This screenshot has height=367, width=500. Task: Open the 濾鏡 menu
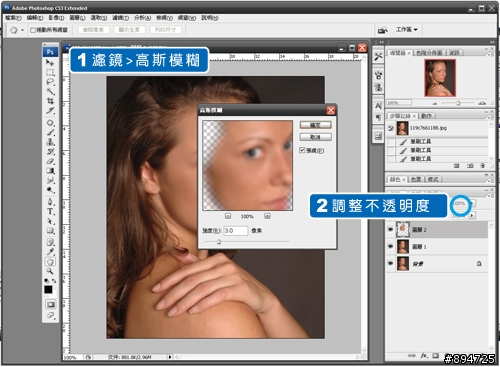[120, 18]
